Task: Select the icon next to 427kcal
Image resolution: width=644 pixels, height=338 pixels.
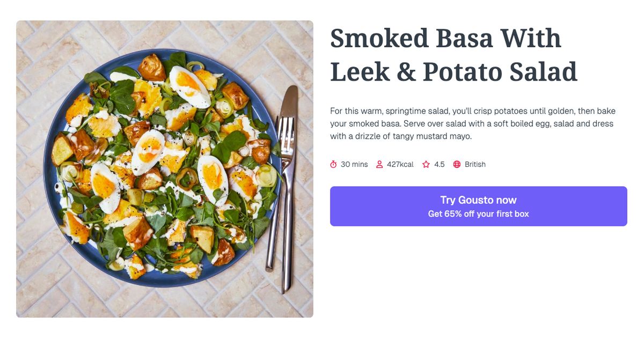Action: pyautogui.click(x=380, y=164)
